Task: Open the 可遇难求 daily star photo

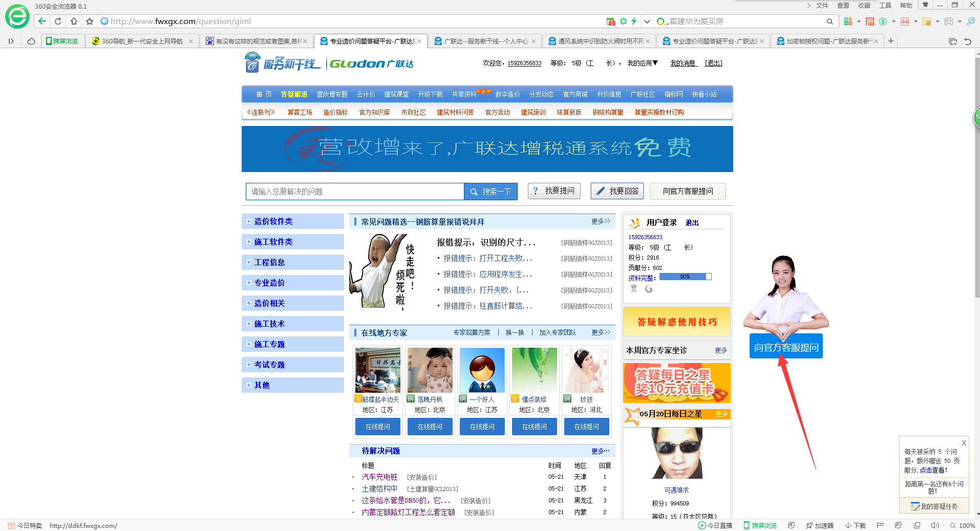Action: tap(676, 453)
